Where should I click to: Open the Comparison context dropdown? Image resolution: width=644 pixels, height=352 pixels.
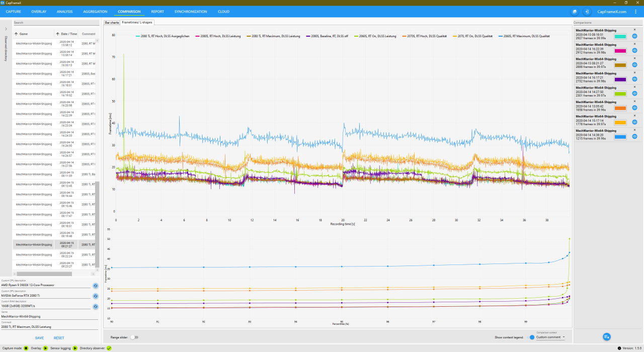(550, 337)
